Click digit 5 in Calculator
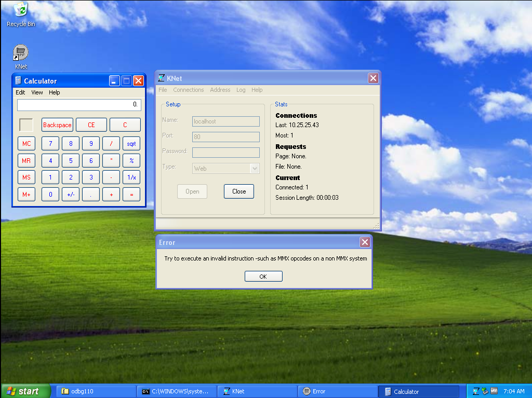The width and height of the screenshot is (532, 398). pos(71,161)
